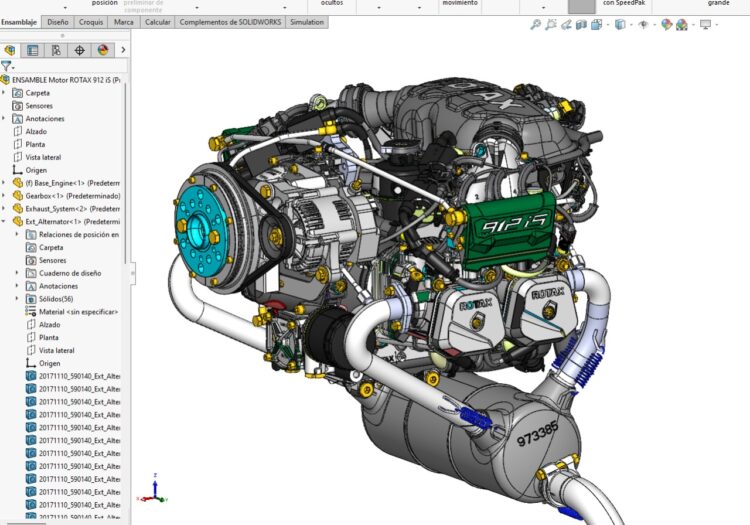The width and height of the screenshot is (750, 525).
Task: Expand the Exhaust_System<2> component
Action: [x=4, y=208]
